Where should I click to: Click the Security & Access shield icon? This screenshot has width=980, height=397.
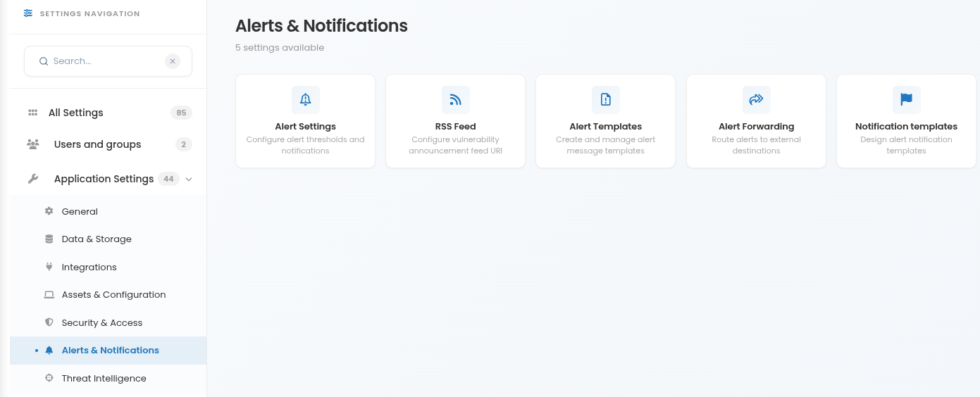49,322
